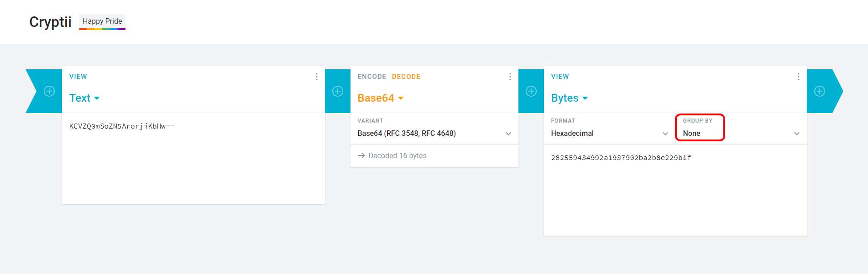Add brick between Base64 and Bytes

[x=531, y=91]
